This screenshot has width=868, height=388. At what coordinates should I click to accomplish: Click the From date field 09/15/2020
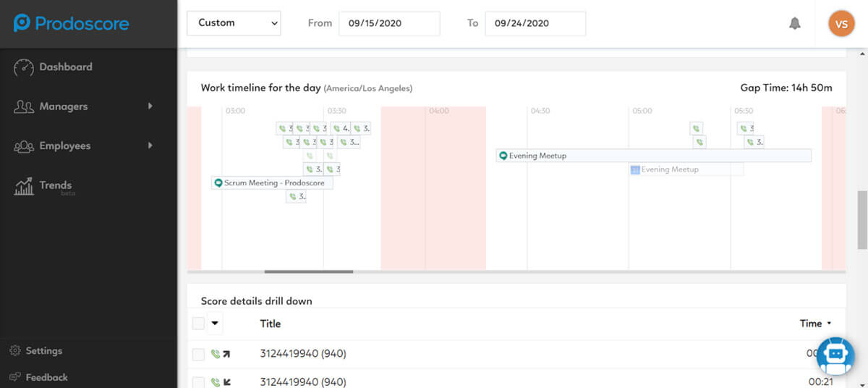click(389, 23)
